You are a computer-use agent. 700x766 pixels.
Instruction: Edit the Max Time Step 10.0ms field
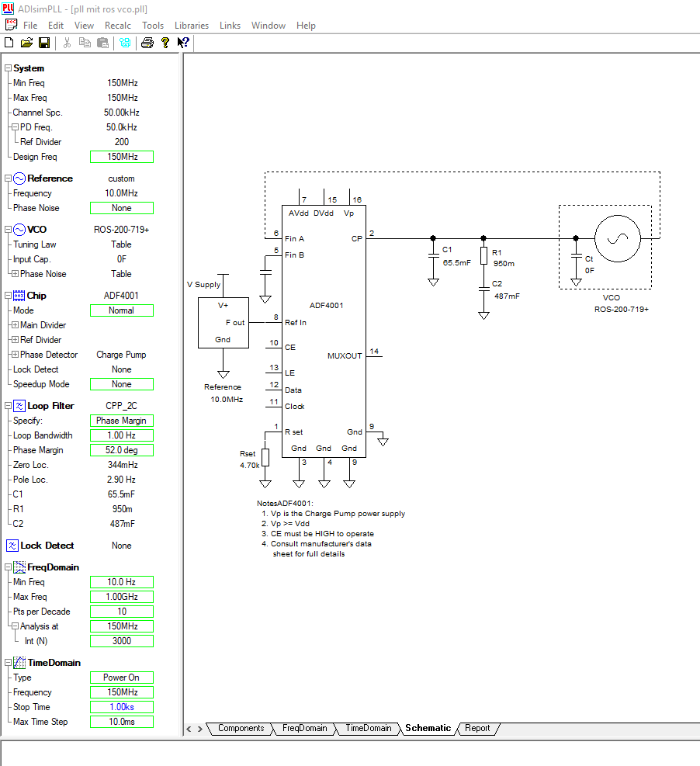tap(122, 722)
